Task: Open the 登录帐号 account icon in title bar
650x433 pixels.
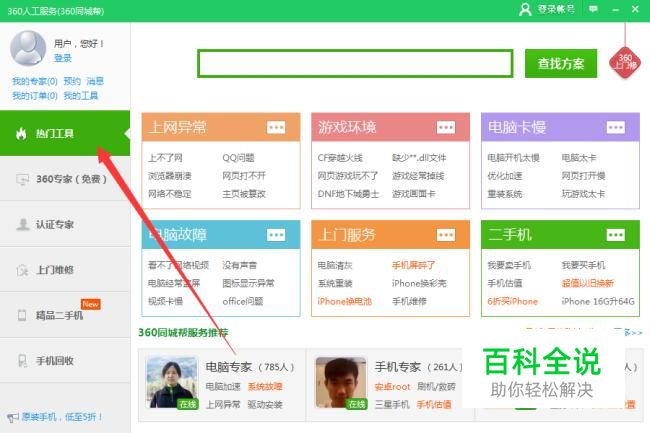Action: pos(525,9)
